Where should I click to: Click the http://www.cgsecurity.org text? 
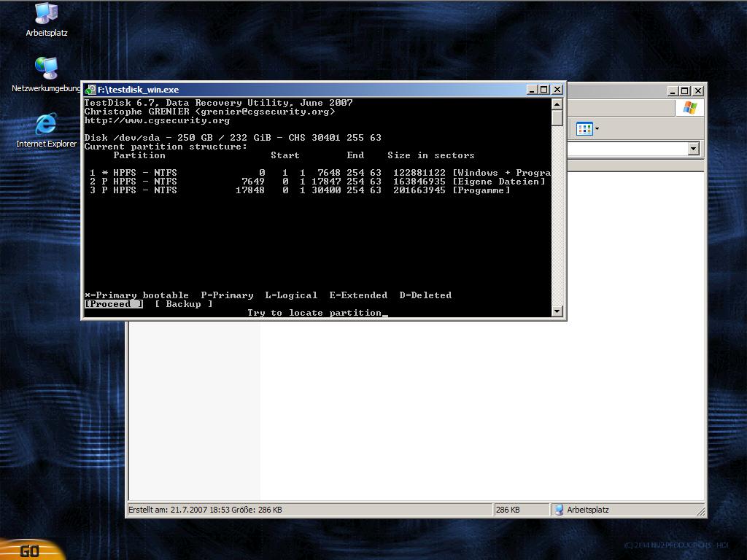[158, 120]
